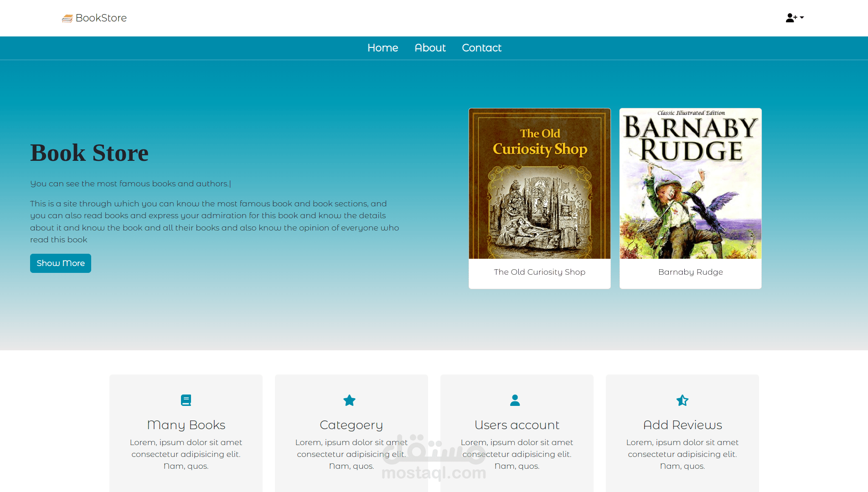Click the Book Store hero heading
Viewport: 868px width, 492px height.
coord(89,153)
